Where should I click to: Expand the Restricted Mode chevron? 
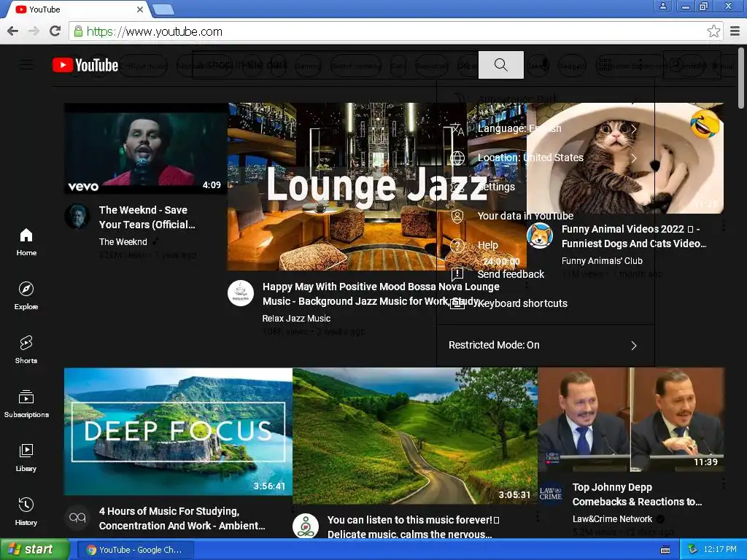(x=634, y=346)
